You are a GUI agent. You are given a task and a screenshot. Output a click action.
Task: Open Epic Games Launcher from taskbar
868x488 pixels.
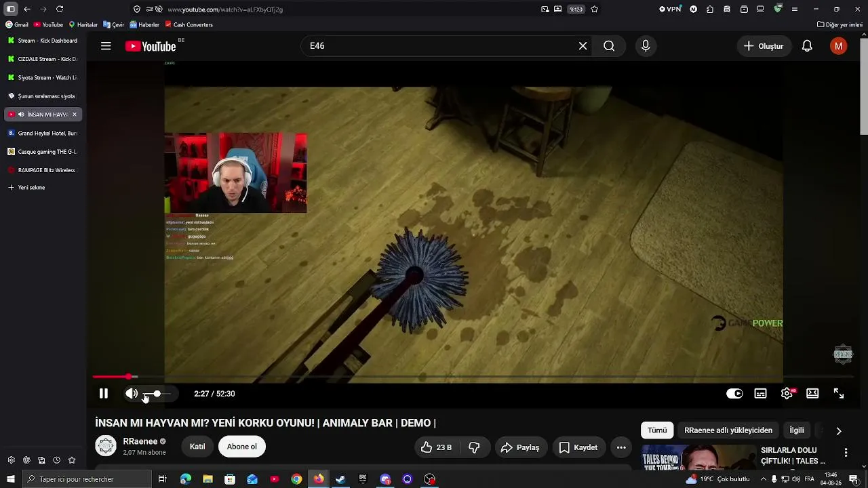[363, 479]
